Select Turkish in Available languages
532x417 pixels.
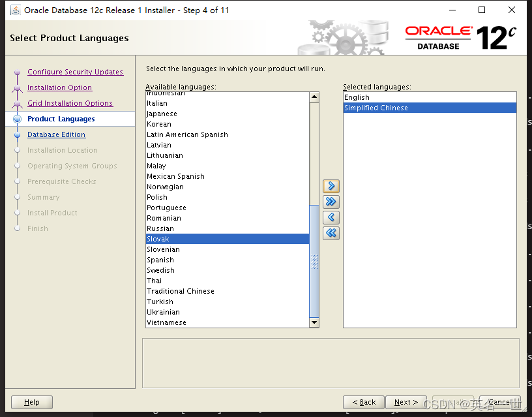coord(228,301)
